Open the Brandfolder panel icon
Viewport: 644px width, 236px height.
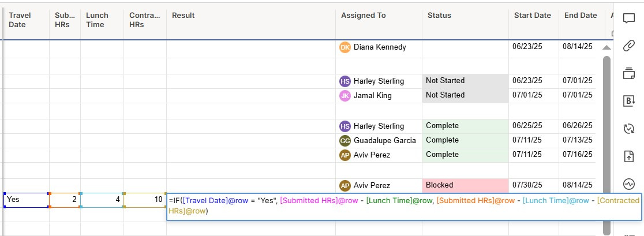[x=629, y=101]
